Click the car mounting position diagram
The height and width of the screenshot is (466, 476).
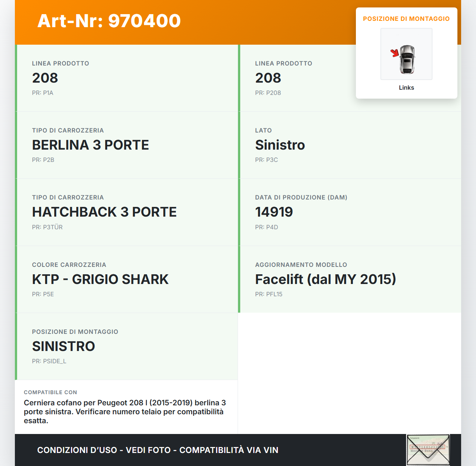pyautogui.click(x=406, y=54)
